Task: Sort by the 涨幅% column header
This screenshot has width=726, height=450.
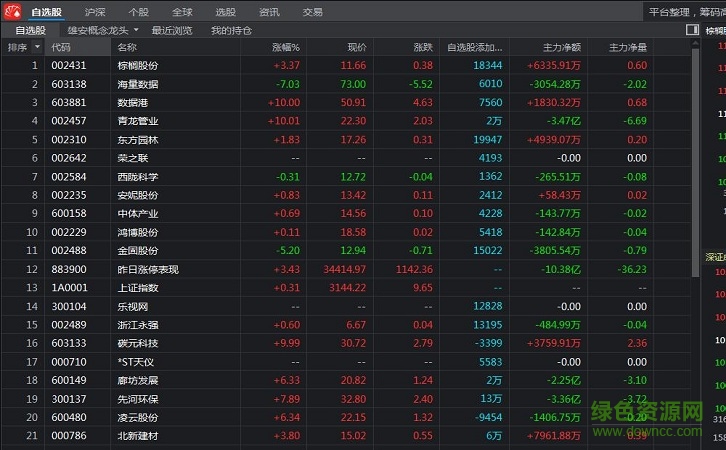Action: tap(285, 47)
